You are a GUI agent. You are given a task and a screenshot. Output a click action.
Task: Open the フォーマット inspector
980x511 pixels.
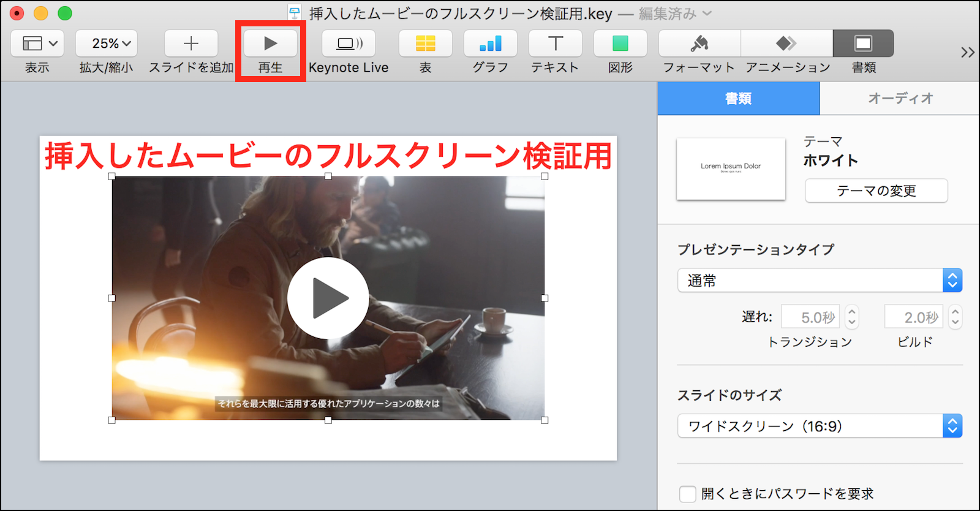[699, 44]
